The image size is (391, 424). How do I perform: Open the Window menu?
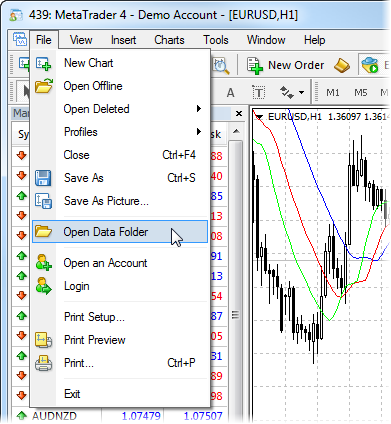point(266,40)
